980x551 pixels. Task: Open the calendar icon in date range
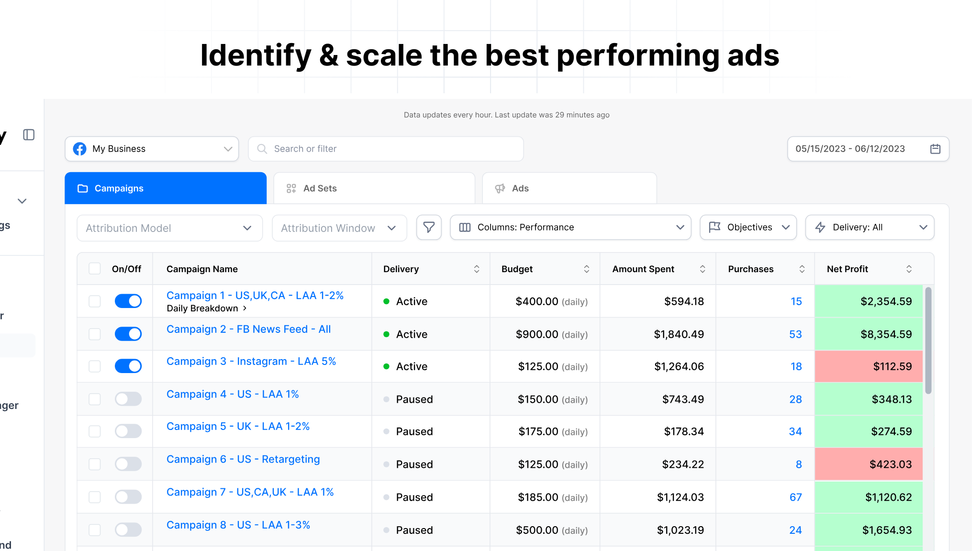click(x=935, y=149)
